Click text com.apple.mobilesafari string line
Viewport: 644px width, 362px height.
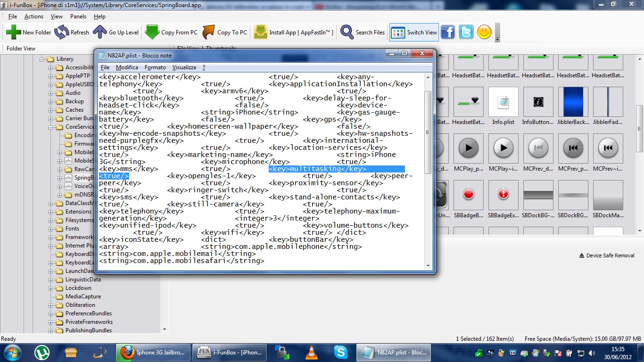182,261
